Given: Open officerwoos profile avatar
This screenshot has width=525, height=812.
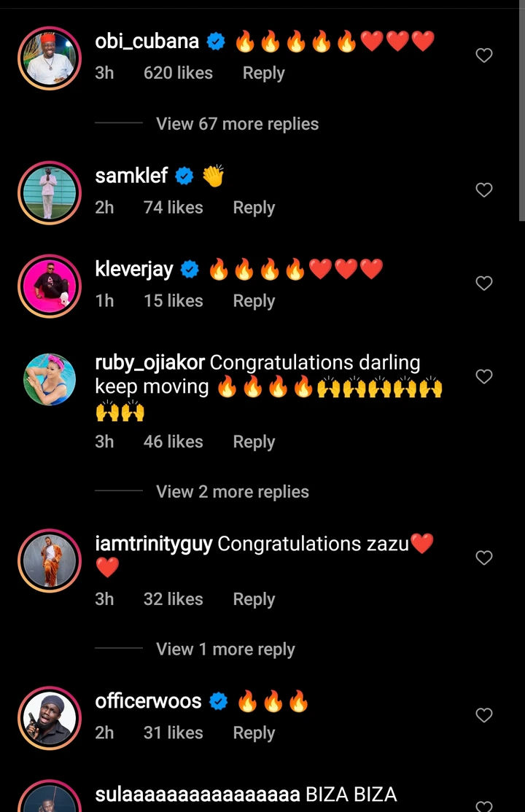Looking at the screenshot, I should 50,718.
